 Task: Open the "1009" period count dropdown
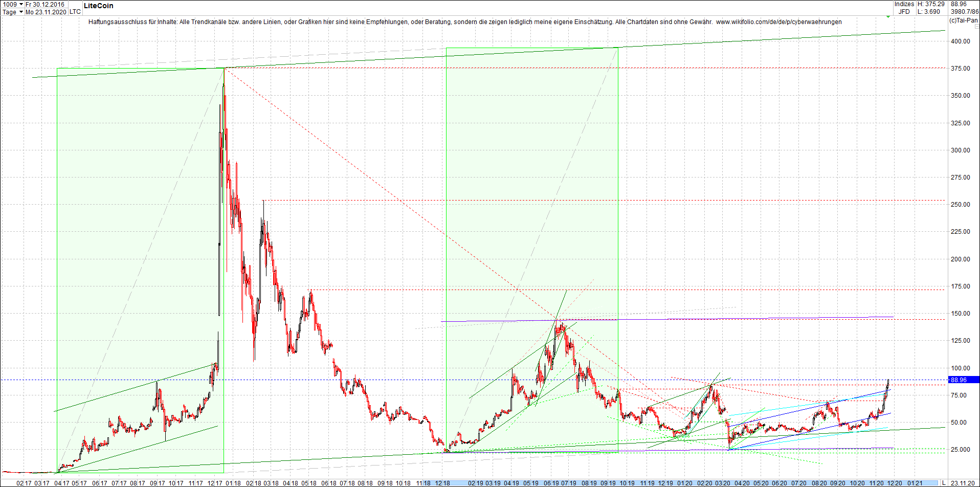[x=21, y=4]
